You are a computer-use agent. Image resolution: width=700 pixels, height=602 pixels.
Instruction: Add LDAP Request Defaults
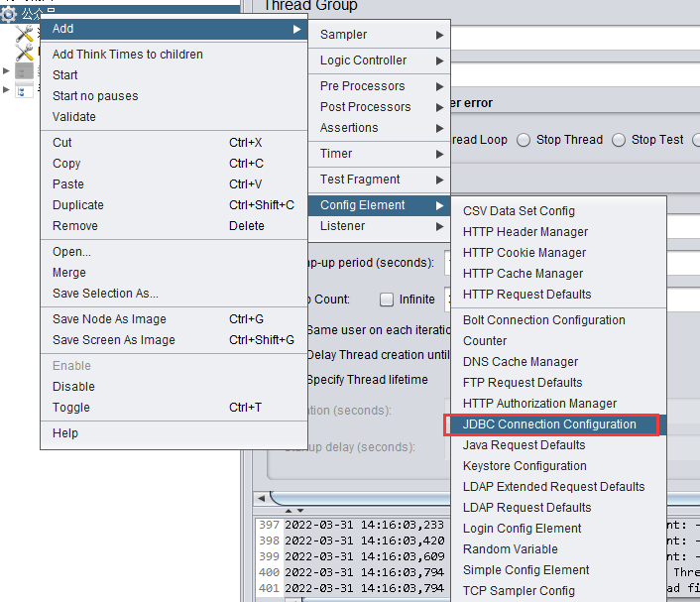[x=558, y=508]
